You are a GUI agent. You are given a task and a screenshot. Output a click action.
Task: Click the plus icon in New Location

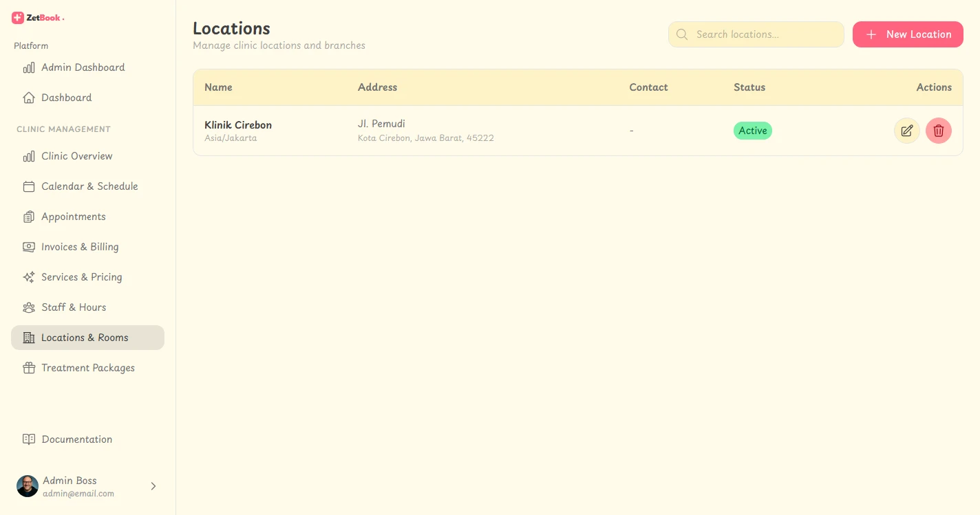[x=871, y=34]
